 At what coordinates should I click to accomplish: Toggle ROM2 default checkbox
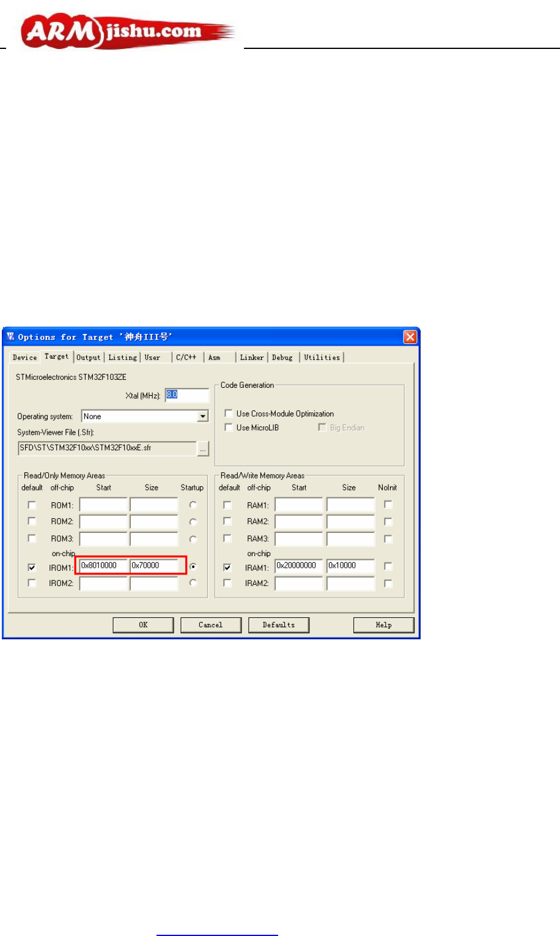click(32, 522)
